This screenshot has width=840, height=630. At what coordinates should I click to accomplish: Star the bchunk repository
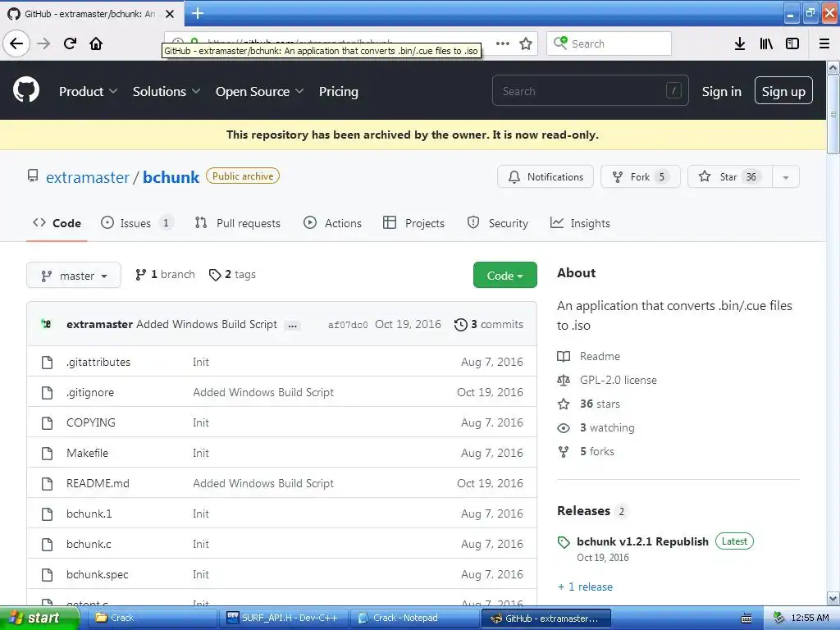click(x=729, y=177)
